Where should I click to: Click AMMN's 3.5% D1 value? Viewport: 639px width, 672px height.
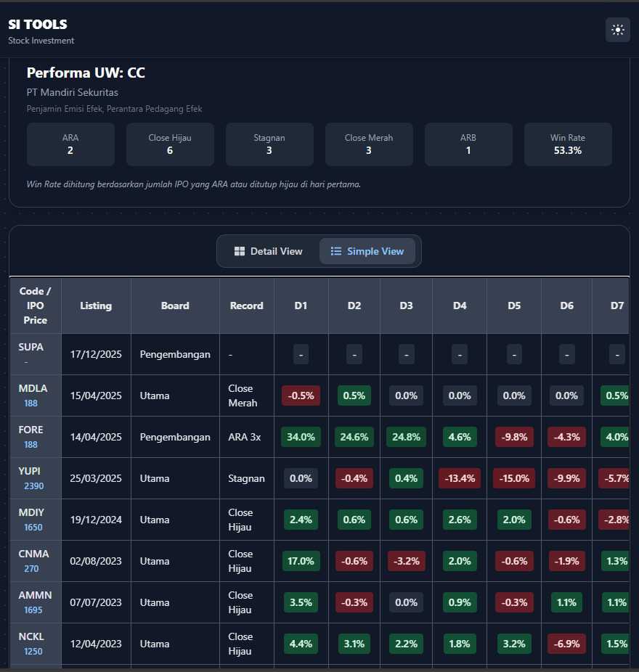(301, 602)
